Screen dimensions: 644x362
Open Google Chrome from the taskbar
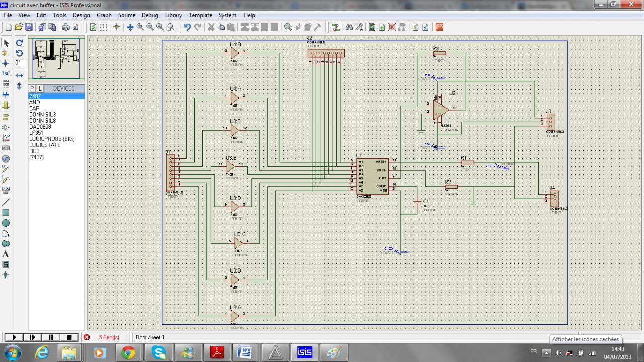click(128, 353)
